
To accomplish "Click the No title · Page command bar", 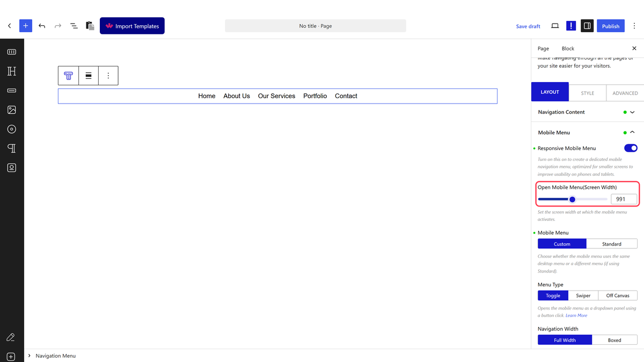I will click(316, 26).
